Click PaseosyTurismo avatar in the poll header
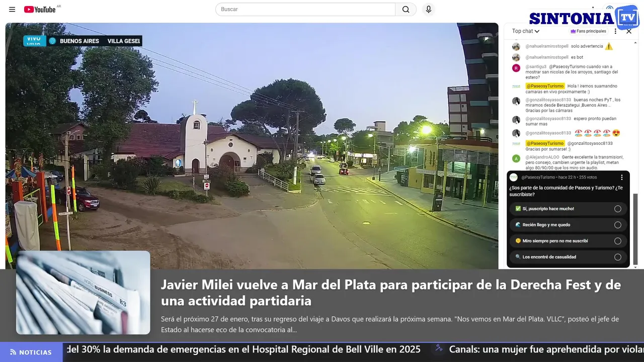Screen dimensions: 644x362 pos(514,177)
